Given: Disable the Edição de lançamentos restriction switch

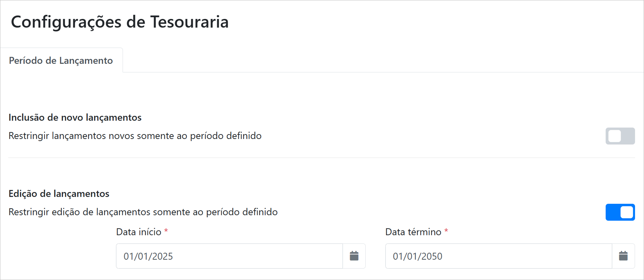Looking at the screenshot, I should (x=620, y=212).
